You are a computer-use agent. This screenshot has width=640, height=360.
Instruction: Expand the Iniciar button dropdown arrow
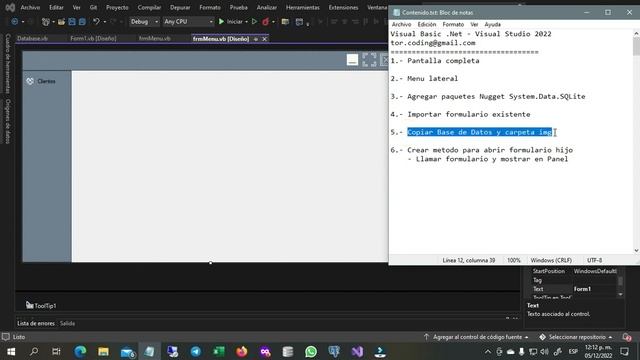[247, 22]
